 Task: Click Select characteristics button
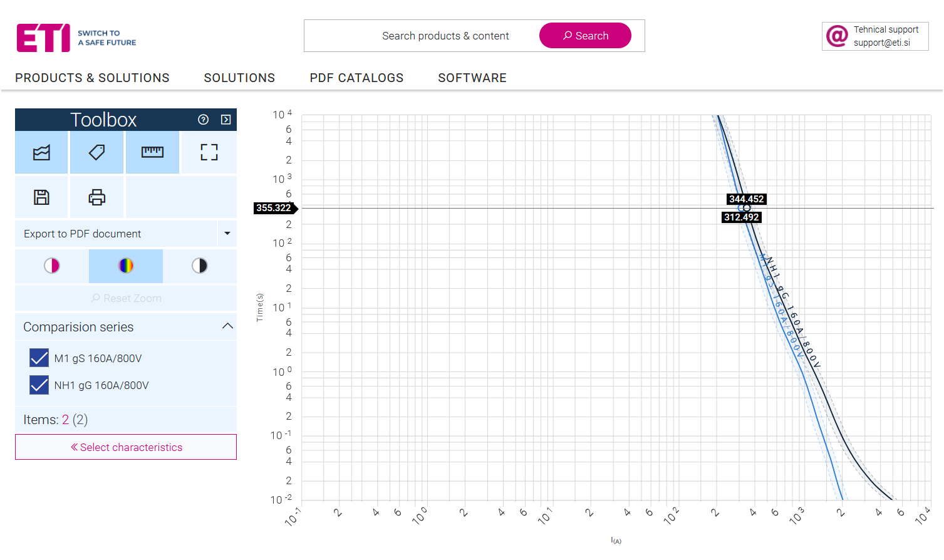pyautogui.click(x=126, y=447)
